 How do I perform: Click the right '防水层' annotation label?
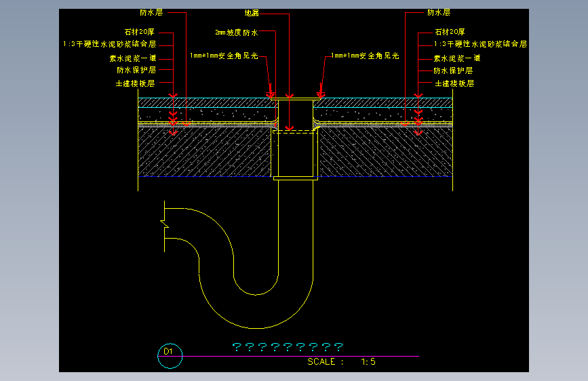(x=439, y=13)
